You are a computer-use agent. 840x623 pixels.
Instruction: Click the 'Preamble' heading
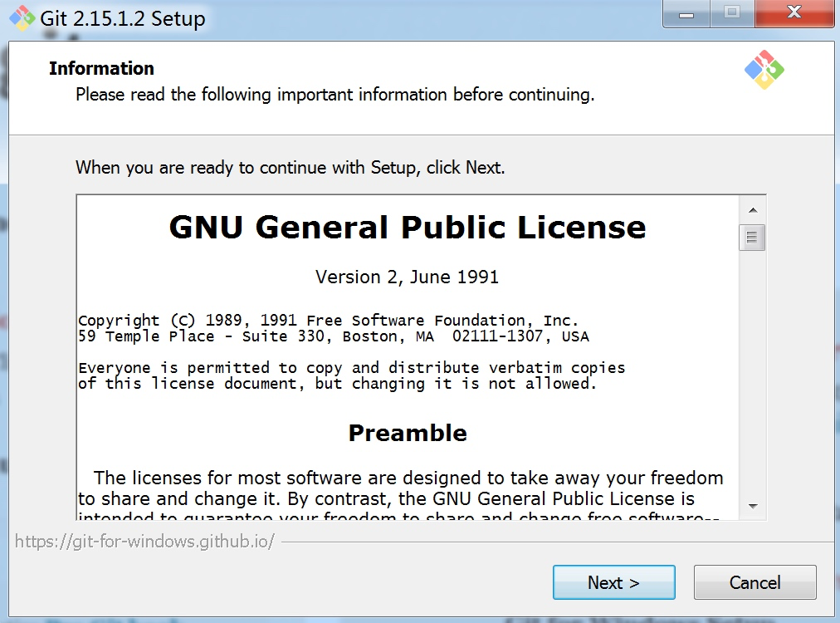pyautogui.click(x=408, y=433)
